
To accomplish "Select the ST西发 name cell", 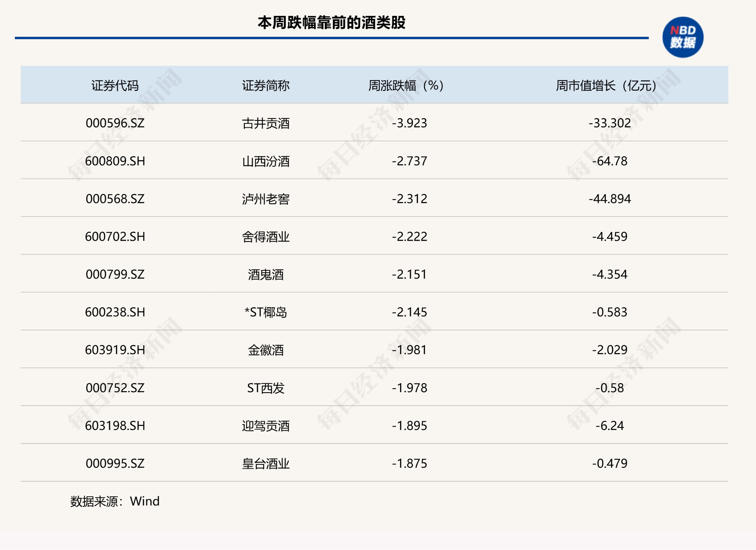I will [266, 388].
